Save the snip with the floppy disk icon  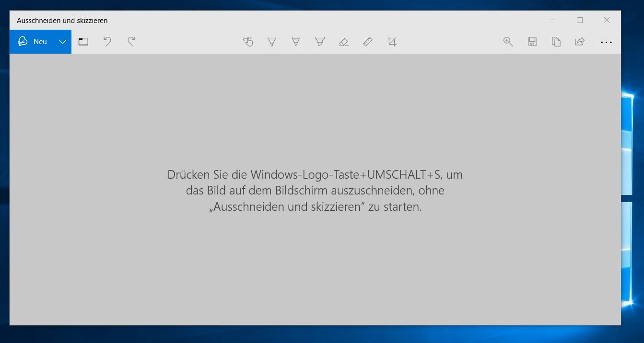[532, 42]
